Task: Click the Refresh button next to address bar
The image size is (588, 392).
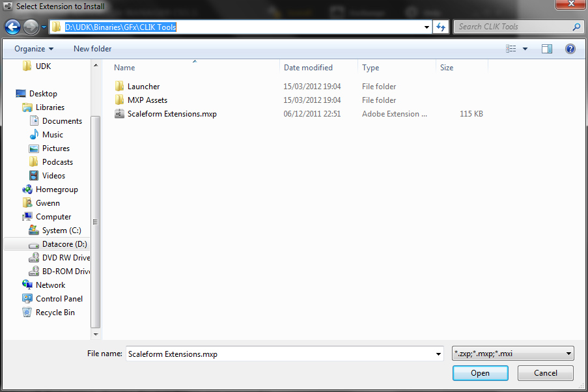Action: coord(441,27)
